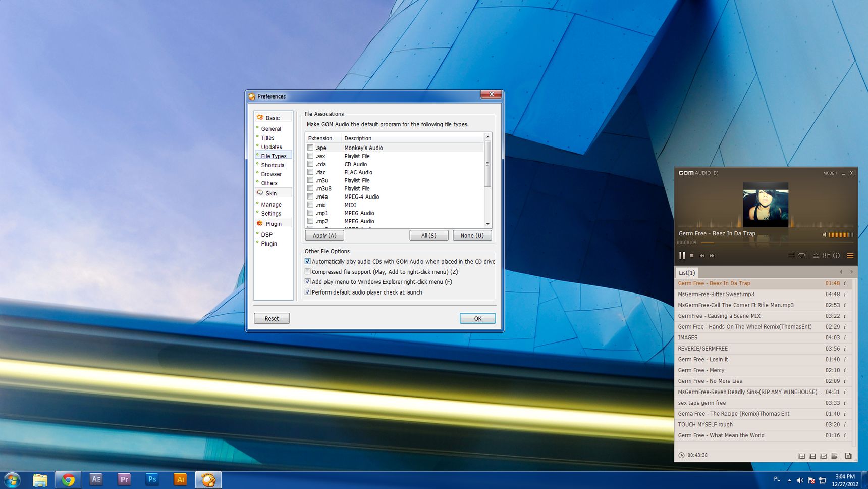This screenshot has height=489, width=868.
Task: Click the Reset button in Preferences
Action: click(272, 319)
